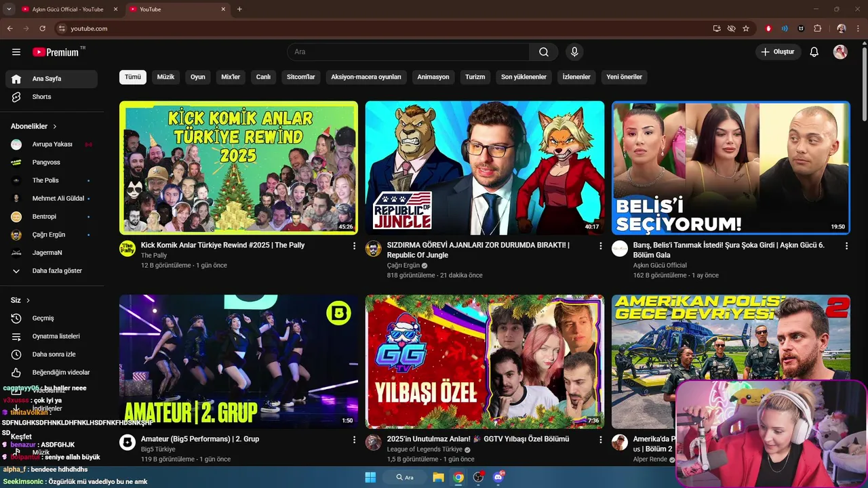Screen dimensions: 868x488
Task: Activate voice search microphone
Action: 574,52
